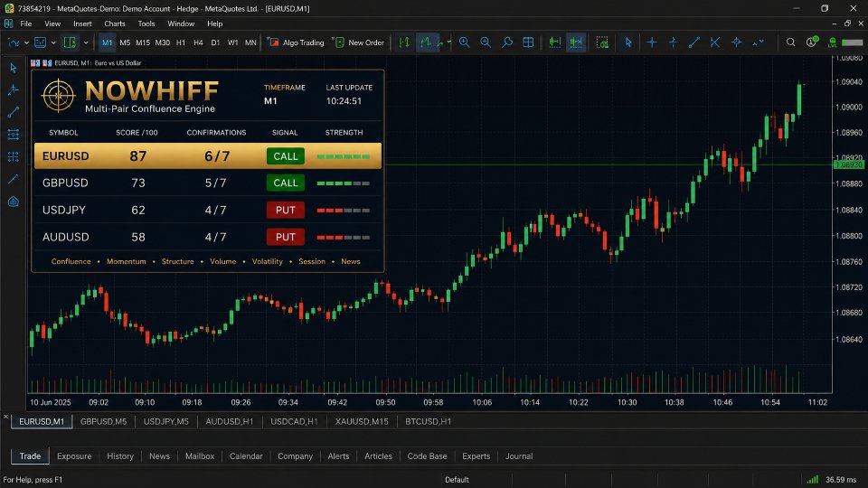Expand the chart type dropdown arrow

coord(26,42)
